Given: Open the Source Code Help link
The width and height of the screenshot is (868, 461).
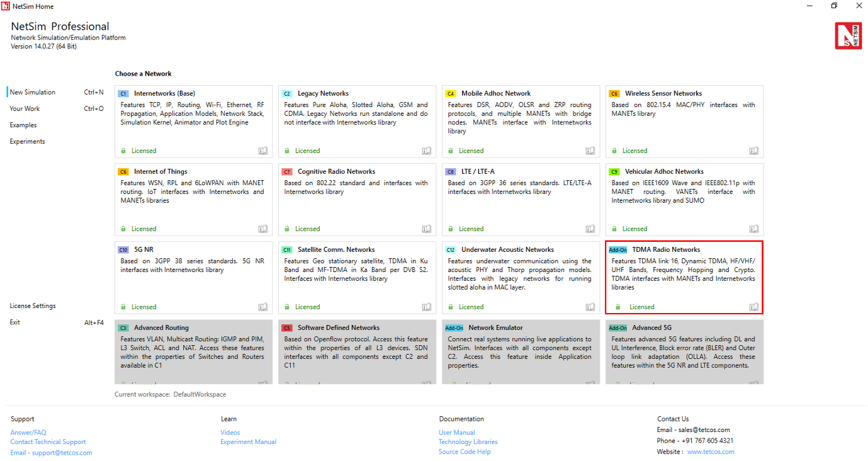Looking at the screenshot, I should click(x=465, y=452).
